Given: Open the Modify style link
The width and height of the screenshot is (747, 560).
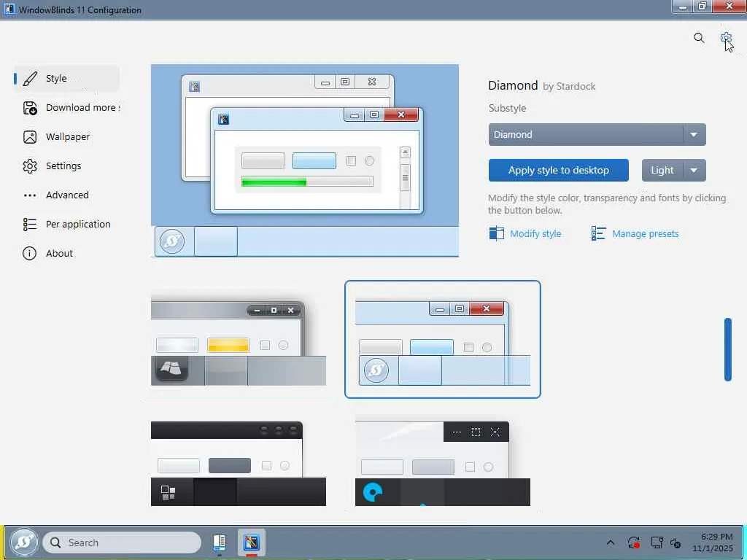Looking at the screenshot, I should coord(535,234).
